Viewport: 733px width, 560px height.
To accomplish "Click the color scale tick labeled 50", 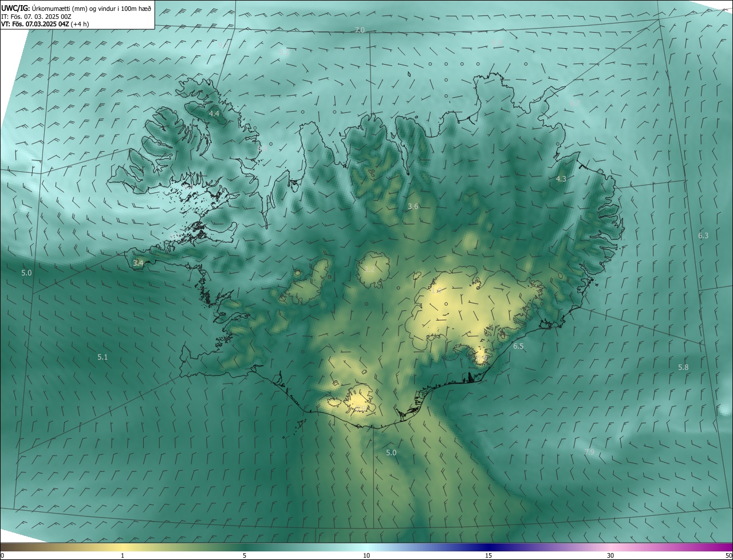I will [728, 556].
